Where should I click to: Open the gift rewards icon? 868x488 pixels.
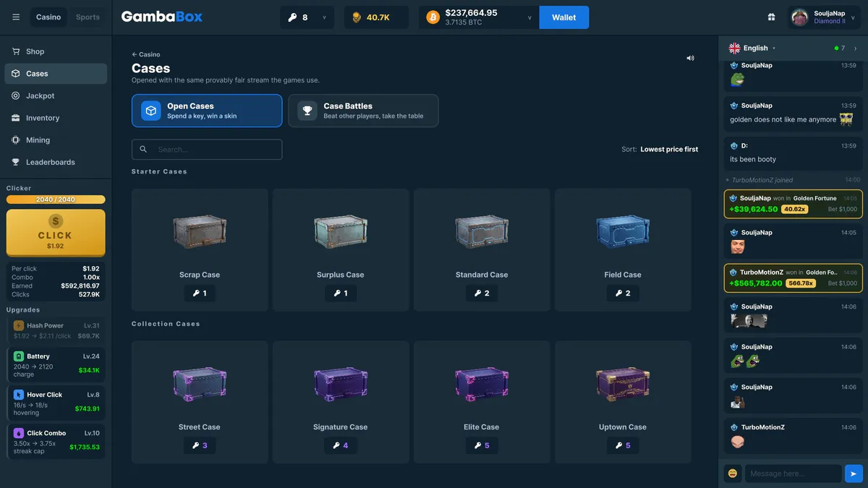pyautogui.click(x=772, y=17)
